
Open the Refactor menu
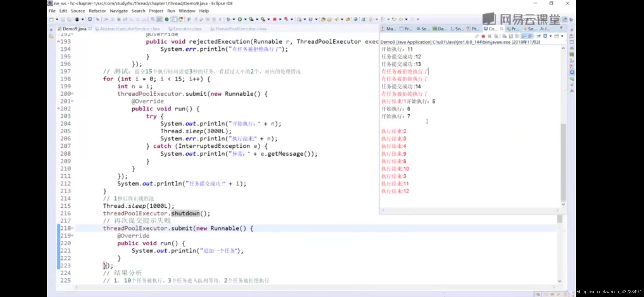point(97,11)
